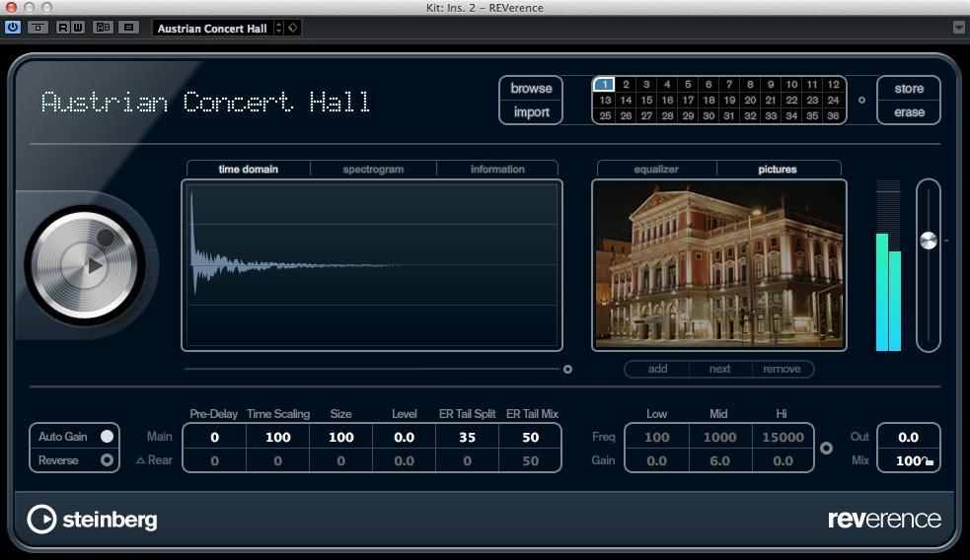Switch A/B settings comparison
The image size is (970, 560).
point(103,28)
